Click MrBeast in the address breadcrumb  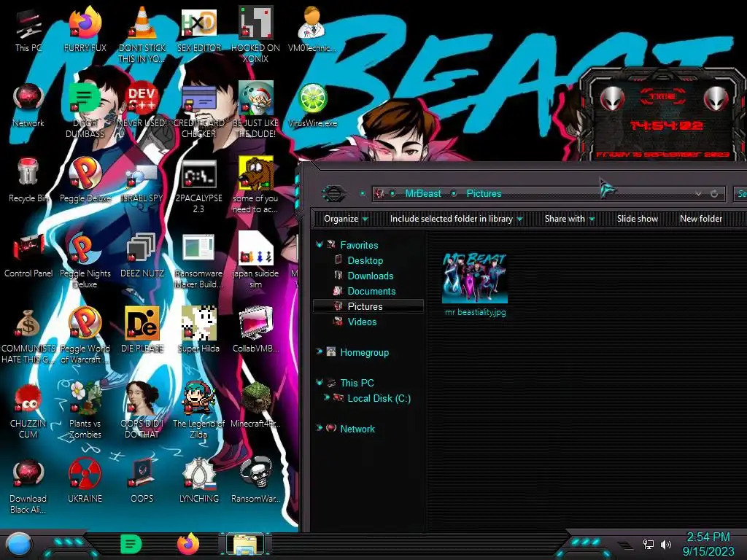point(423,193)
